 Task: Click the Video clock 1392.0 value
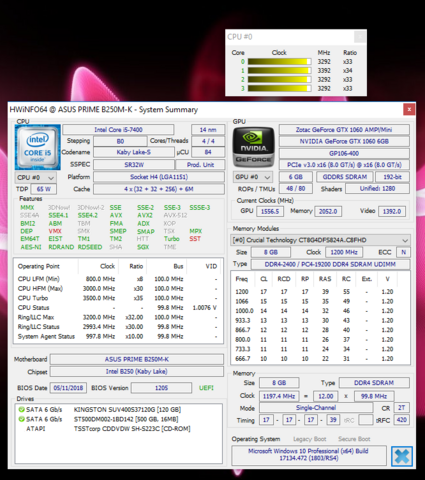pos(392,211)
